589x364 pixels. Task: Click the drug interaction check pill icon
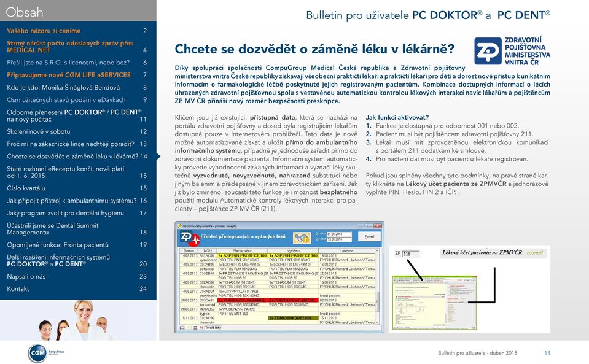click(302, 238)
